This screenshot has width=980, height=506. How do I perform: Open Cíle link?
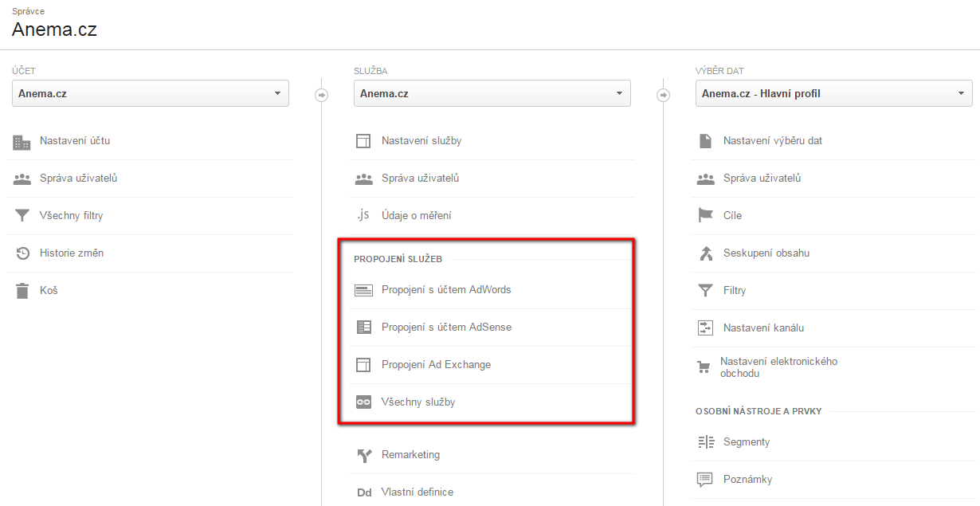(x=732, y=216)
